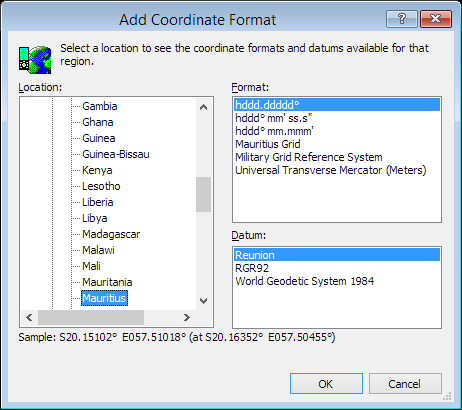
Task: Choose Universal Transverse Mercator (Meters) format
Action: [337, 170]
